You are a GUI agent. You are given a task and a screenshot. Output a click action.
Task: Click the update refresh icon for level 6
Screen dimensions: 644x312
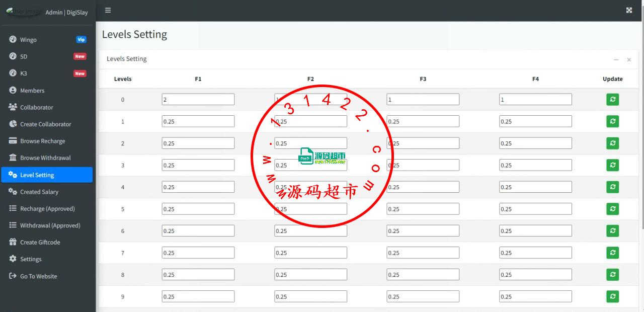(612, 231)
